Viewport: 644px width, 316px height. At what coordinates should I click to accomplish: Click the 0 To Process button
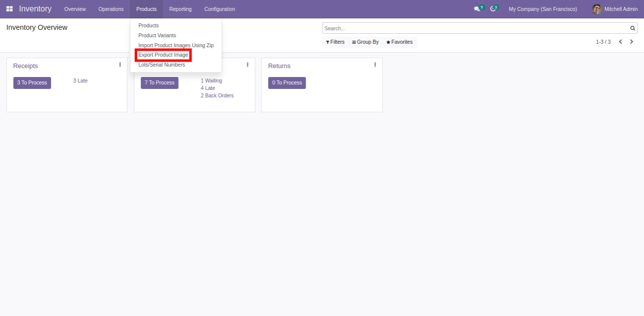point(287,83)
